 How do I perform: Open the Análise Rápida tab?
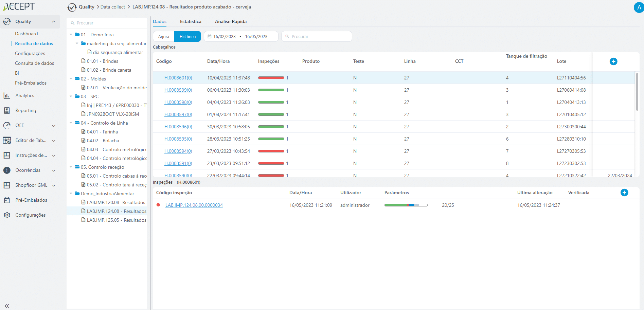click(231, 22)
